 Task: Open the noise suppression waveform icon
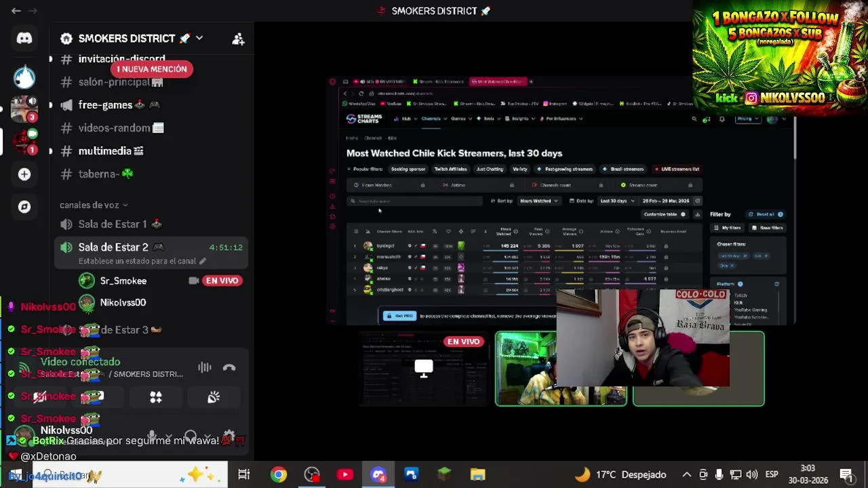(205, 367)
